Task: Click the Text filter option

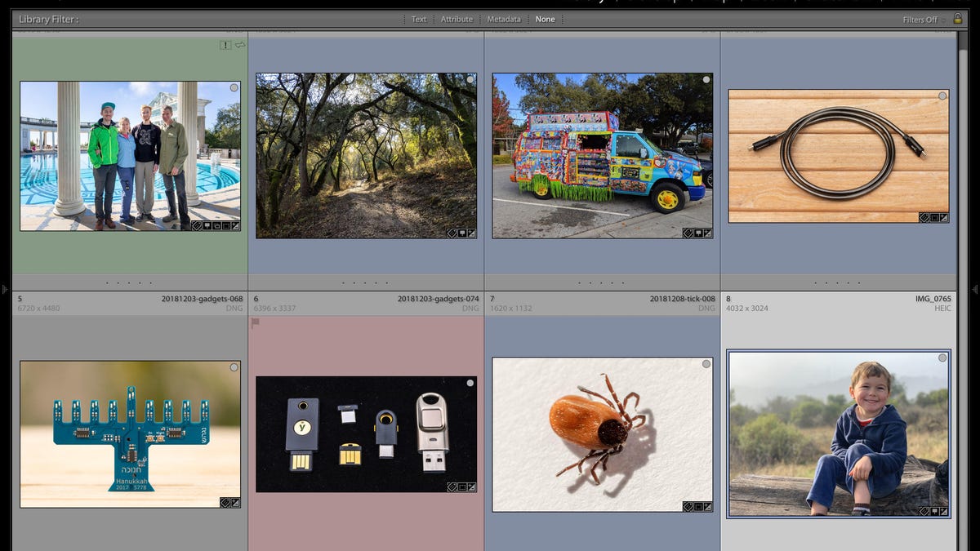Action: (418, 19)
